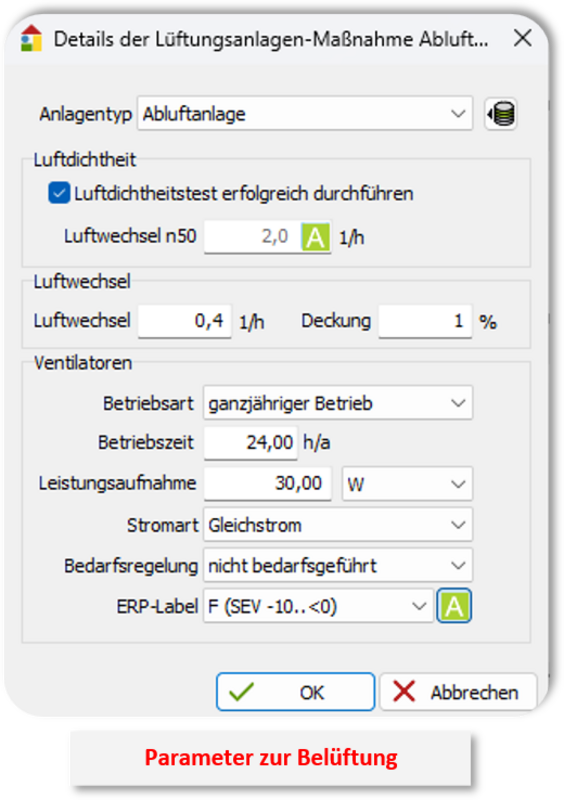Focus the Deckung percent field
This screenshot has height=800, width=564.
425,321
